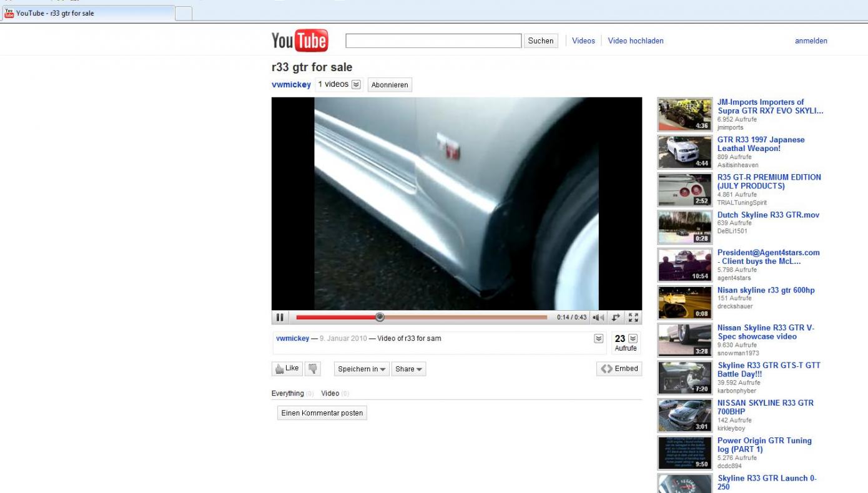Open the Embed code button

coord(619,369)
